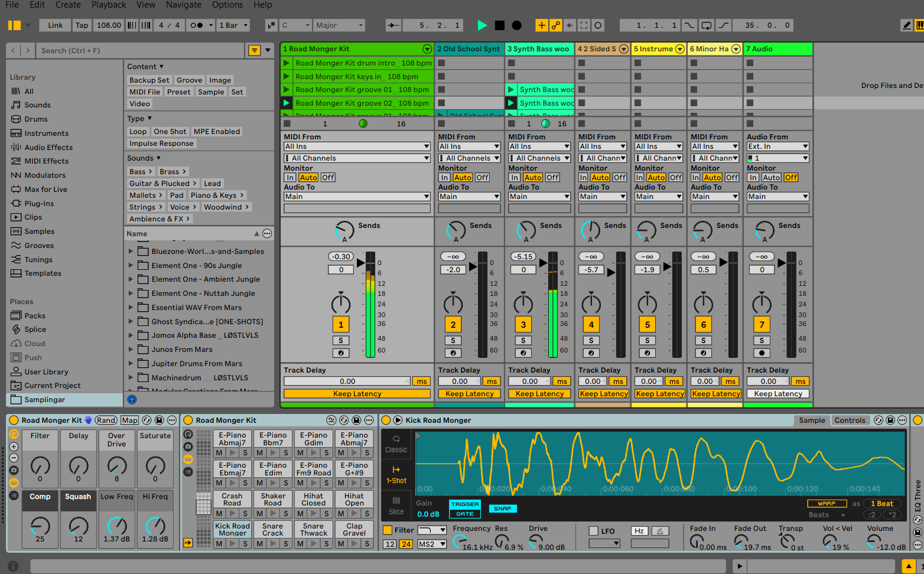Viewport: 924px width, 574px height.
Task: Switch to the Controls tab of the sample panel
Action: tap(850, 420)
